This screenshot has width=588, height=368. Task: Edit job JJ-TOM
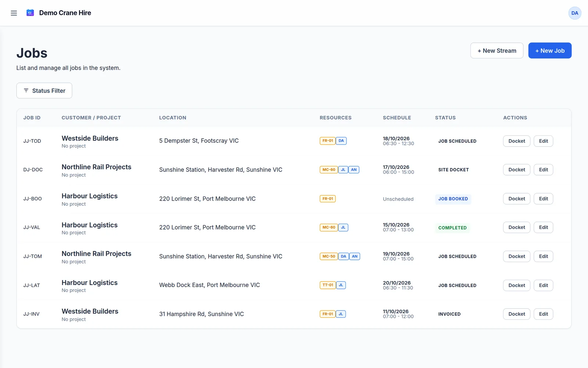[544, 256]
